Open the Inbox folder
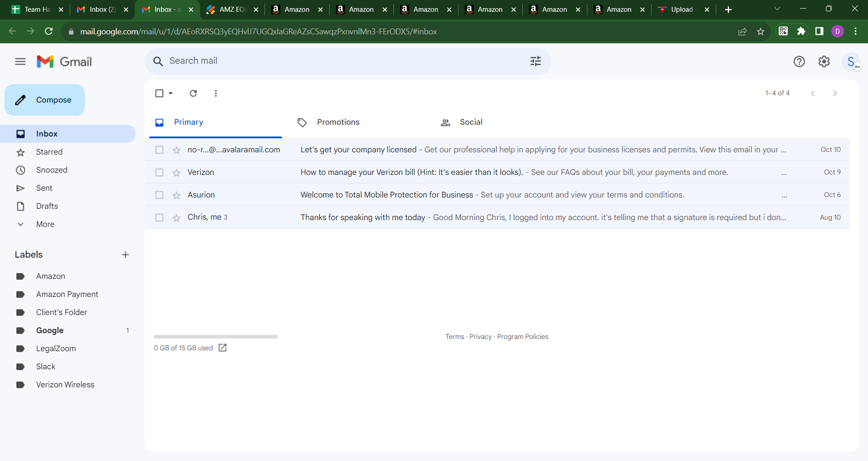Viewport: 868px width, 461px height. tap(68, 134)
